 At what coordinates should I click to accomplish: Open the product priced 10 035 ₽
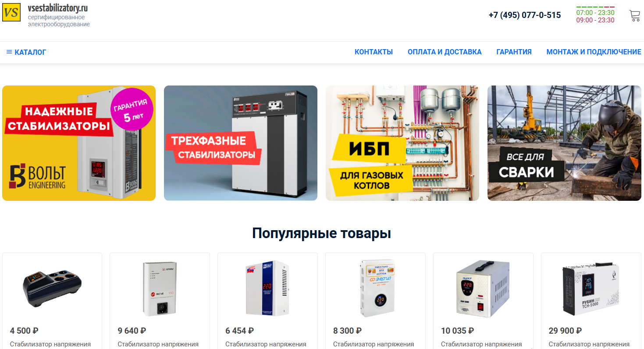click(483, 300)
